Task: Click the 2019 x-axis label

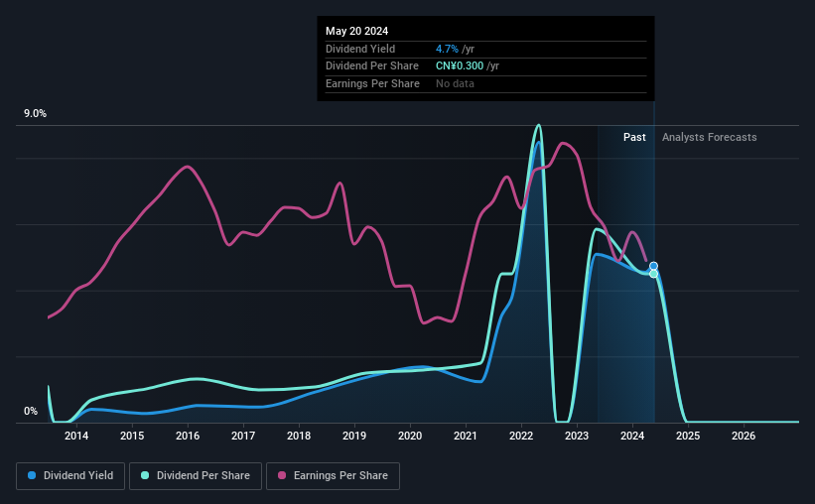Action: click(354, 436)
